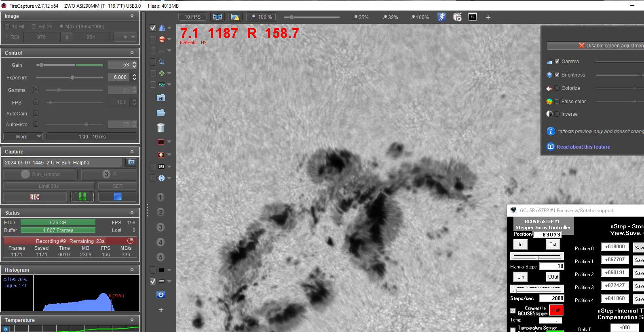Click Disable screen adjustment button
Image resolution: width=644 pixels, height=332 pixels.
pos(595,45)
